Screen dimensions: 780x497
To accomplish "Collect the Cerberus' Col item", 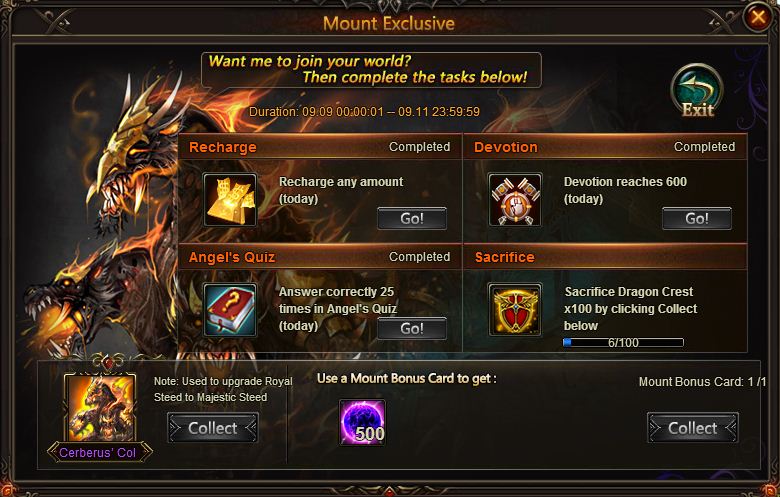I will (x=213, y=428).
